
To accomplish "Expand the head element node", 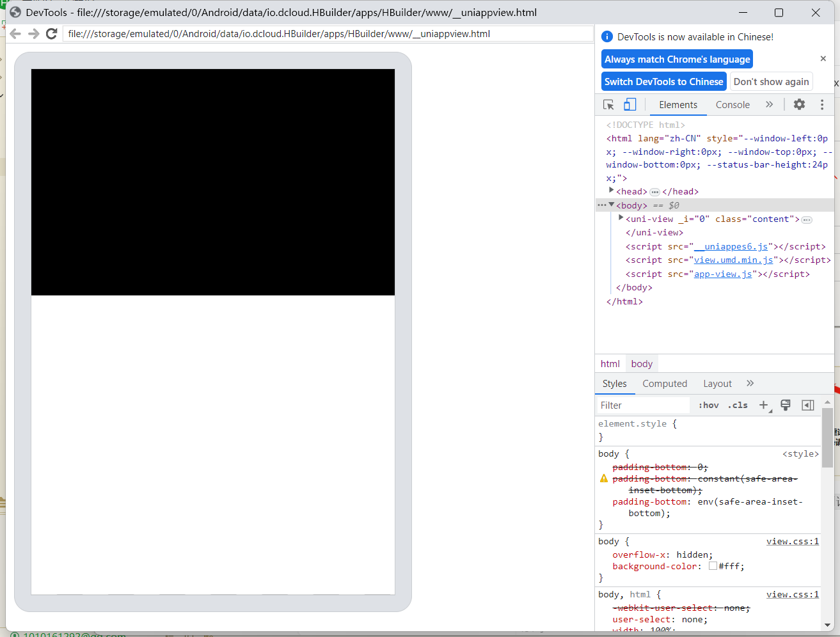I will pos(611,191).
